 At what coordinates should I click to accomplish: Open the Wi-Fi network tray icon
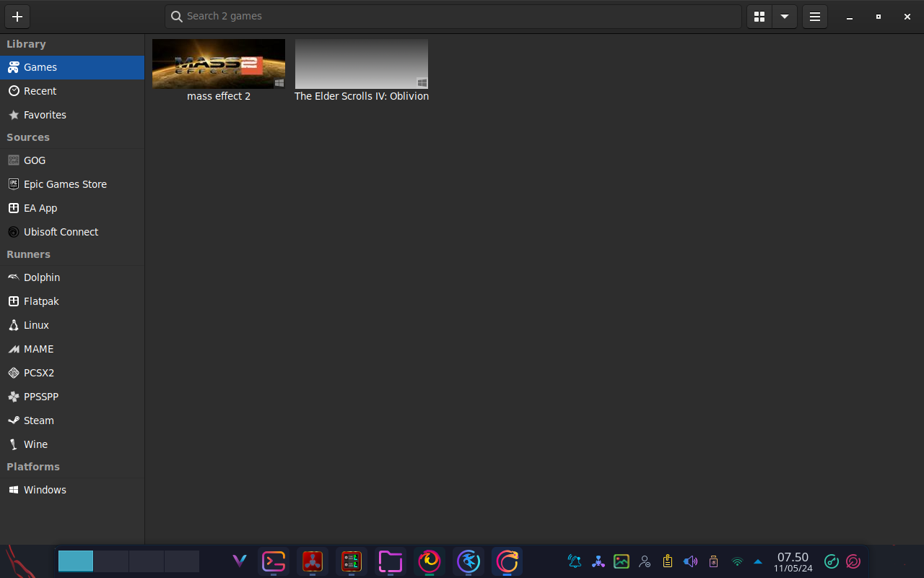(737, 561)
